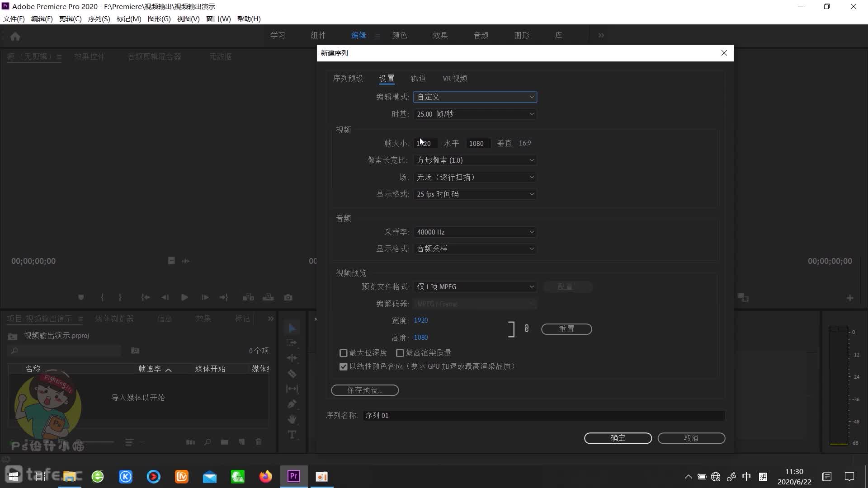Open audio 显示格式 音频采样 dropdown
The image size is (868, 488).
tap(475, 249)
